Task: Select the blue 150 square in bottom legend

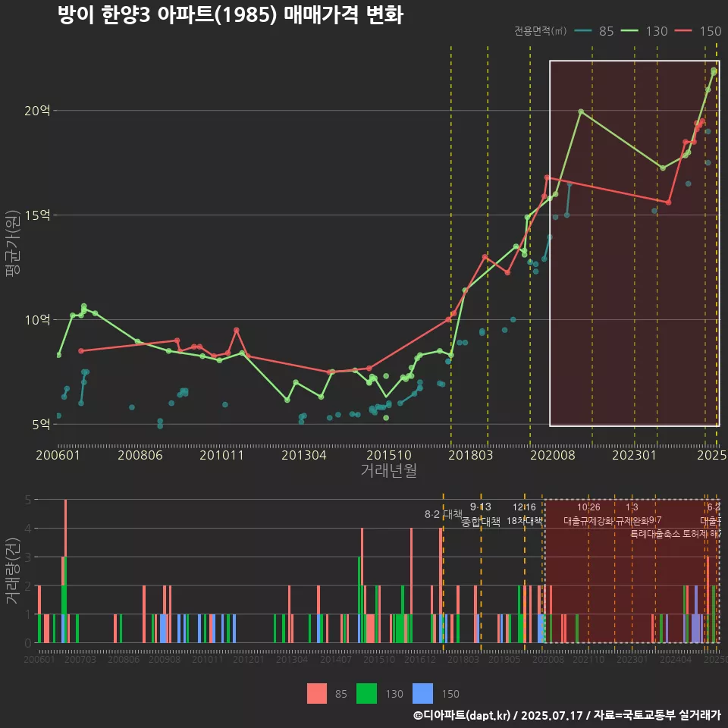Action: (422, 694)
